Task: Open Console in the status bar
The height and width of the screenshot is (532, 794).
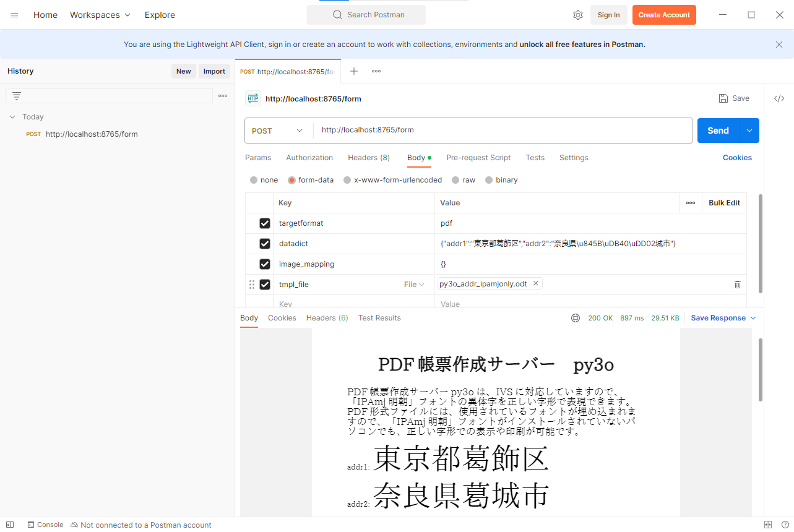Action: point(45,525)
